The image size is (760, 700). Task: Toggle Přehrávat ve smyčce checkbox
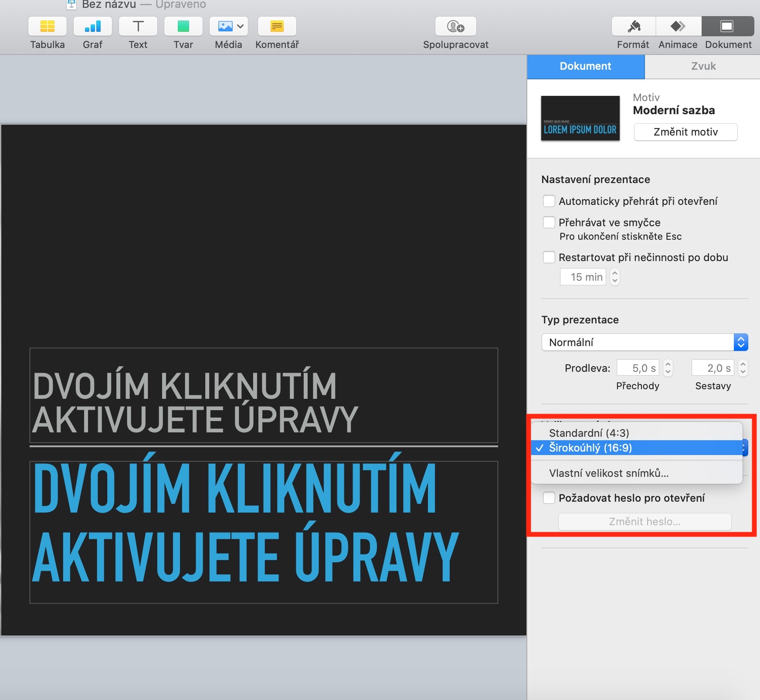pos(549,222)
